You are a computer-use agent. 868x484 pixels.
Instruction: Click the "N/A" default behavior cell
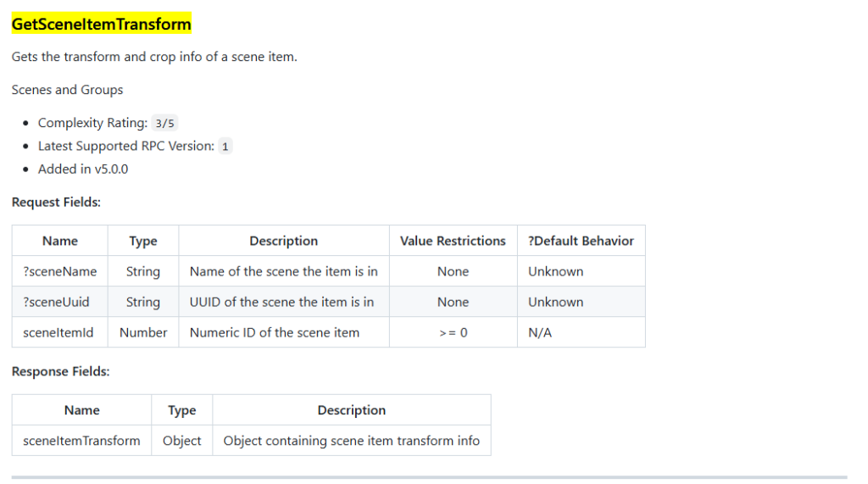pos(540,332)
